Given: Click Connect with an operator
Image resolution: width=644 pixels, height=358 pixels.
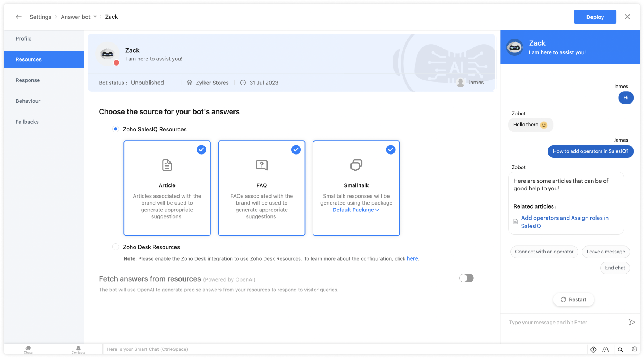Looking at the screenshot, I should pyautogui.click(x=544, y=252).
